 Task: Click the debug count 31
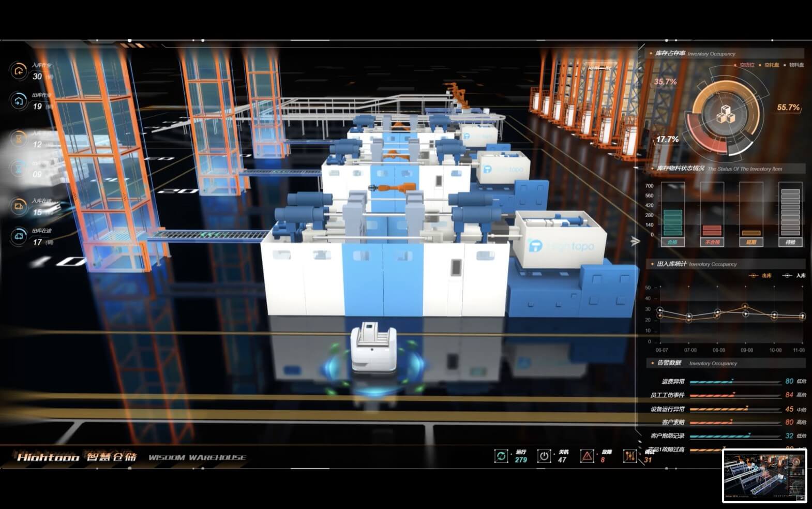pos(648,460)
